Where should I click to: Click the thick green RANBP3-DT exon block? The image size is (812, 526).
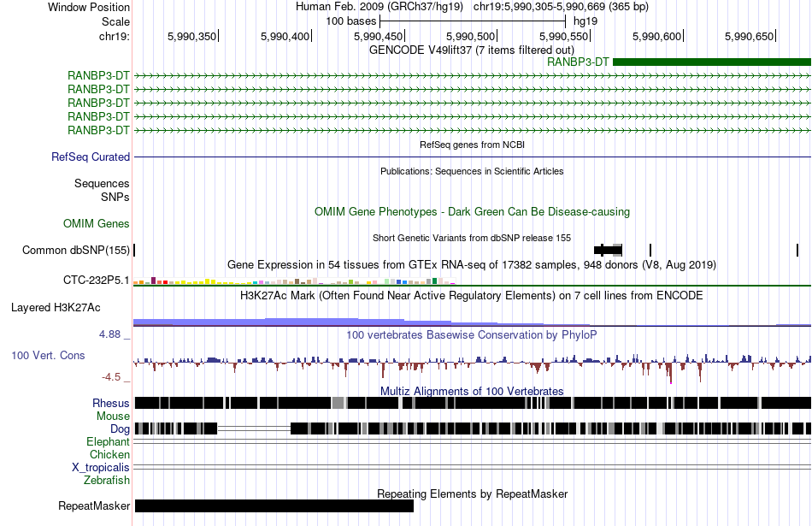711,62
